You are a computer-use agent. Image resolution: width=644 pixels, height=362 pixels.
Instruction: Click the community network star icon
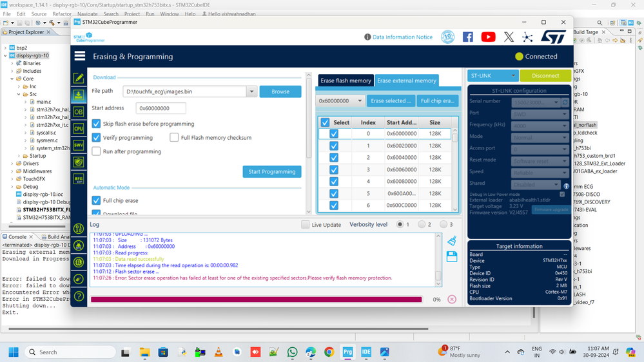pyautogui.click(x=527, y=37)
